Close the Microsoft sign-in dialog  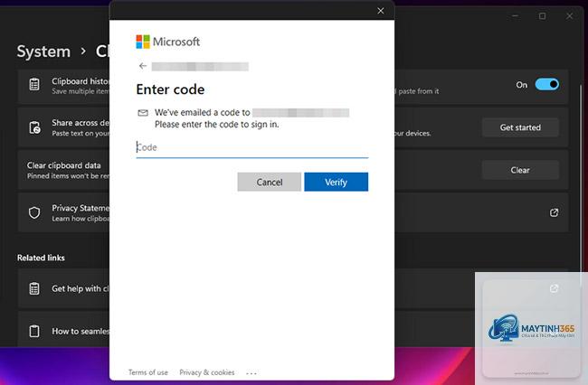[381, 11]
